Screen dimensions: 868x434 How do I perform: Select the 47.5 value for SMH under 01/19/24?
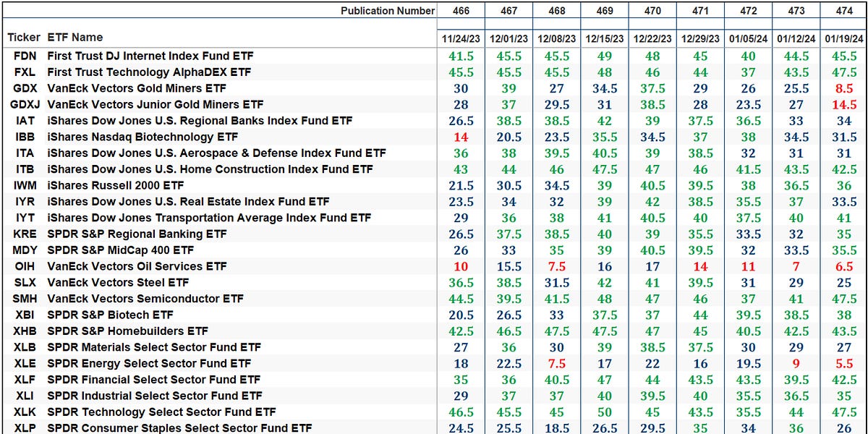pyautogui.click(x=844, y=299)
